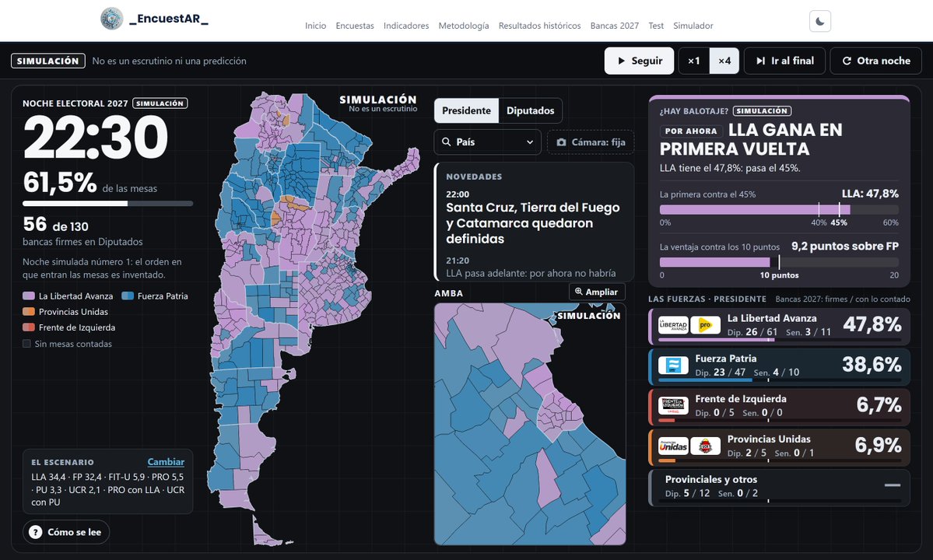Click the La Libertad Avanza party logo
The image size is (933, 560).
pos(673,324)
